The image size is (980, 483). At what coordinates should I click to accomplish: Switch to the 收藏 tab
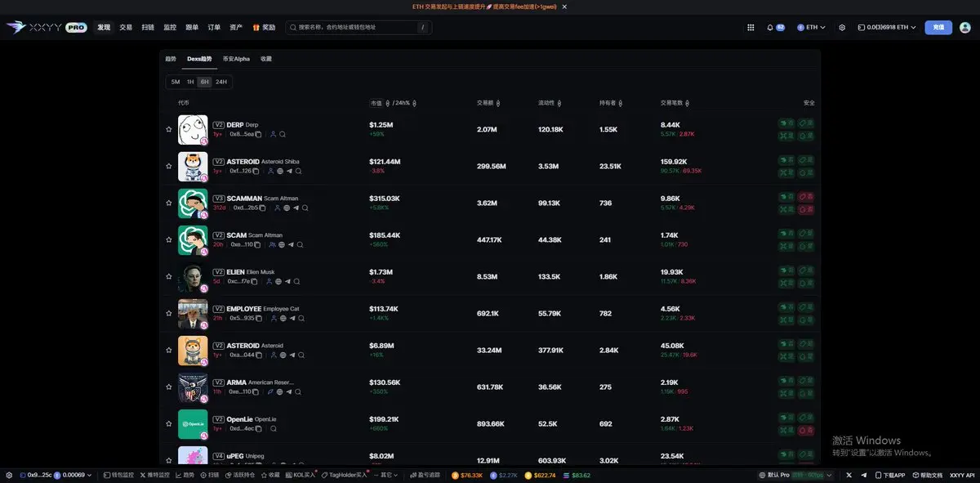click(x=266, y=59)
